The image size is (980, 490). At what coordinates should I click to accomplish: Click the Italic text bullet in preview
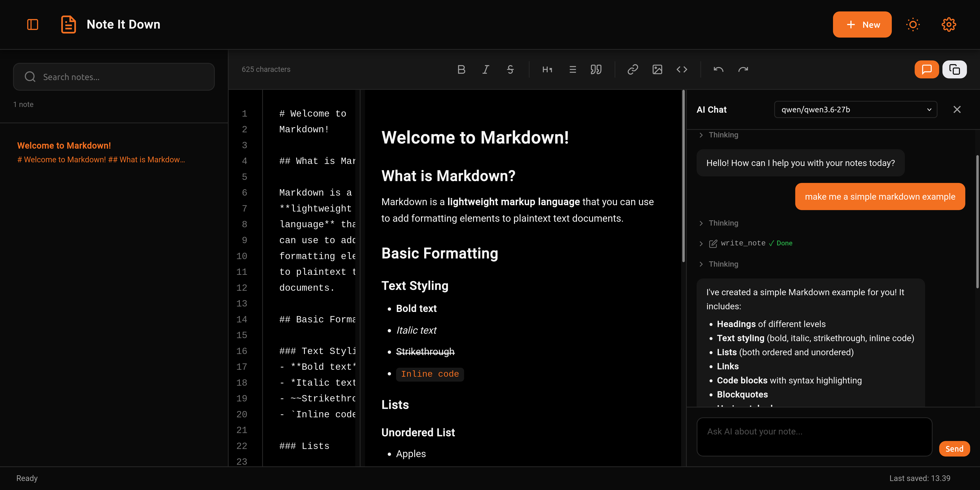click(x=416, y=330)
